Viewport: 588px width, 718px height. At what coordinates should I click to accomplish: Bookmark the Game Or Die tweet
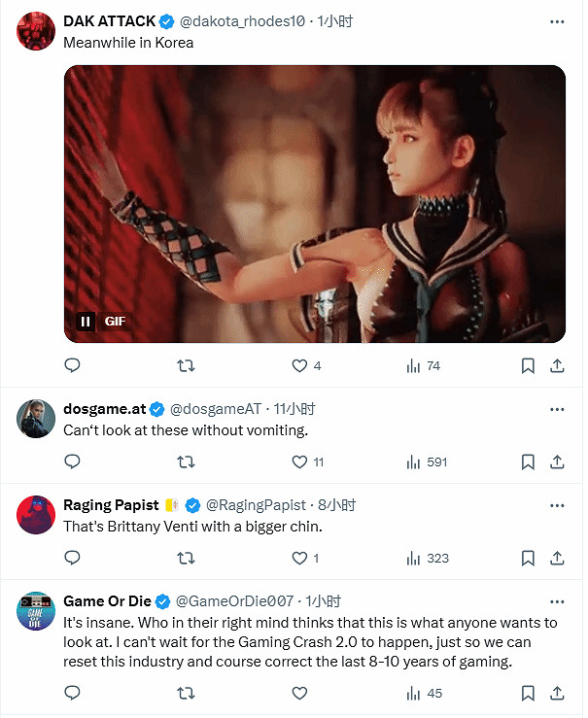[528, 693]
